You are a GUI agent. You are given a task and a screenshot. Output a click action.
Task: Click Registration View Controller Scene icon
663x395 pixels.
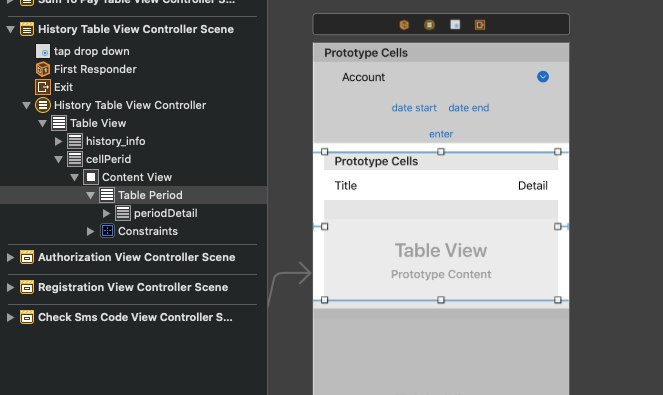click(27, 287)
